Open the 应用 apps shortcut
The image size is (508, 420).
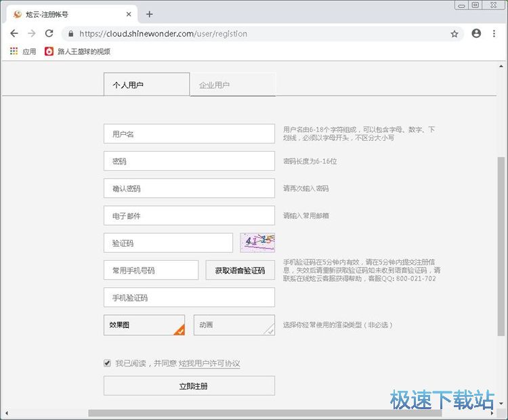[23, 51]
